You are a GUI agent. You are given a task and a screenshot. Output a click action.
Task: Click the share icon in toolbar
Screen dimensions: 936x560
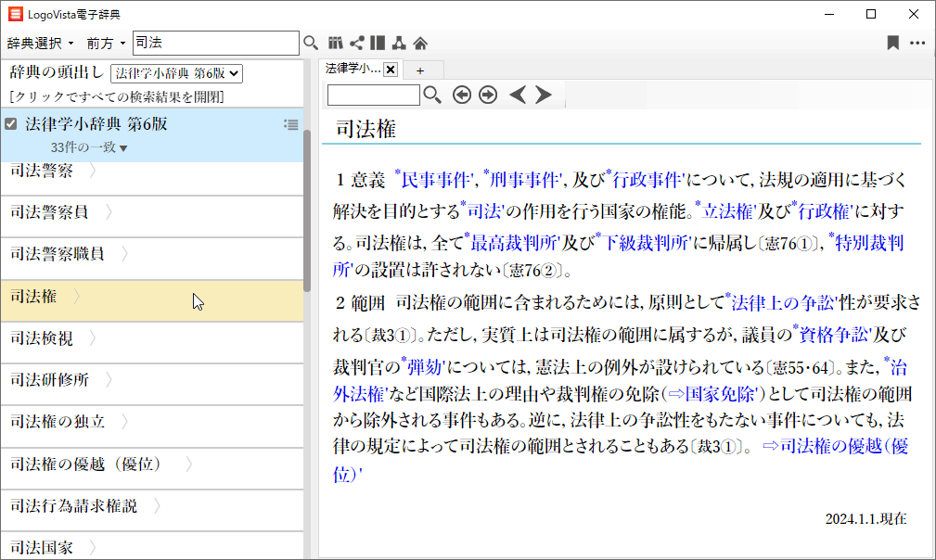[356, 43]
